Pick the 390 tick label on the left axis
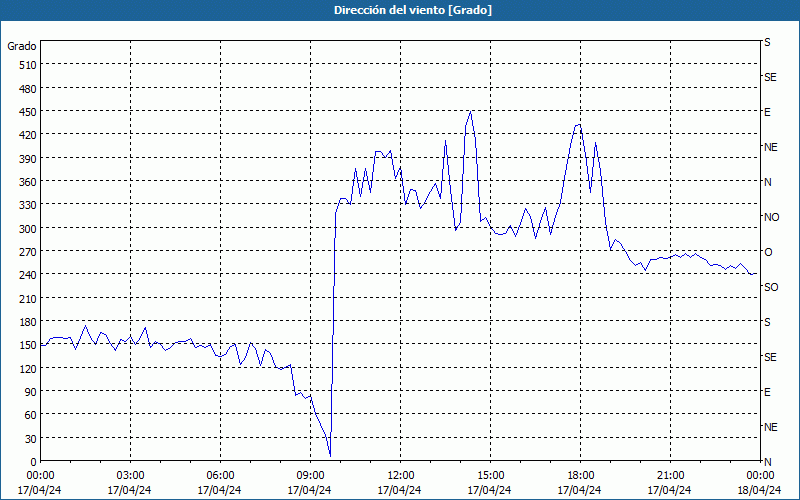The image size is (800, 500). tap(28, 159)
